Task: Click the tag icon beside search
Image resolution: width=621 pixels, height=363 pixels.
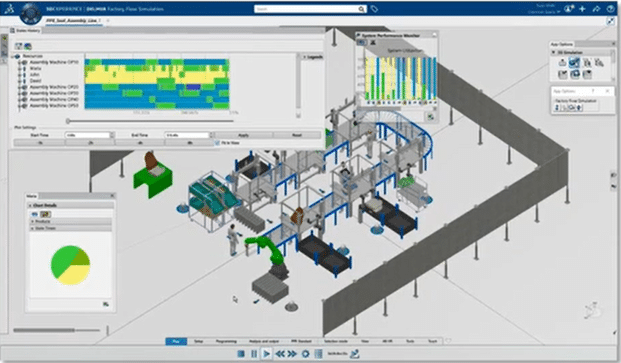Action: pos(374,9)
